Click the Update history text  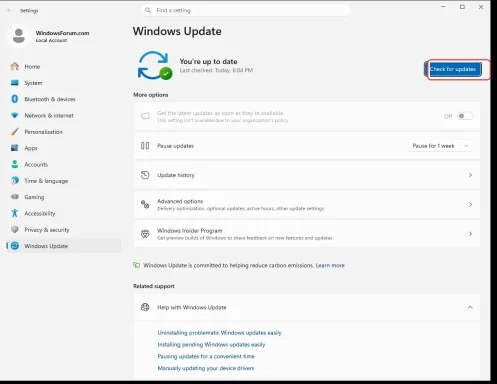click(x=176, y=175)
